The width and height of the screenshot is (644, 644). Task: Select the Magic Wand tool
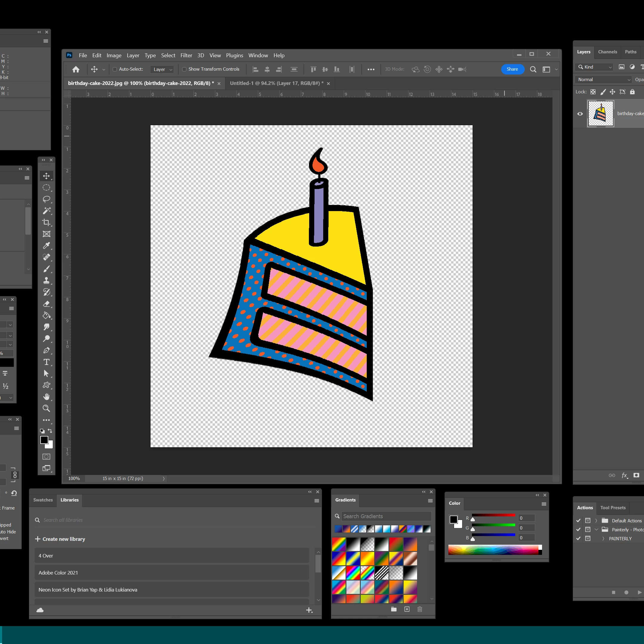click(46, 211)
